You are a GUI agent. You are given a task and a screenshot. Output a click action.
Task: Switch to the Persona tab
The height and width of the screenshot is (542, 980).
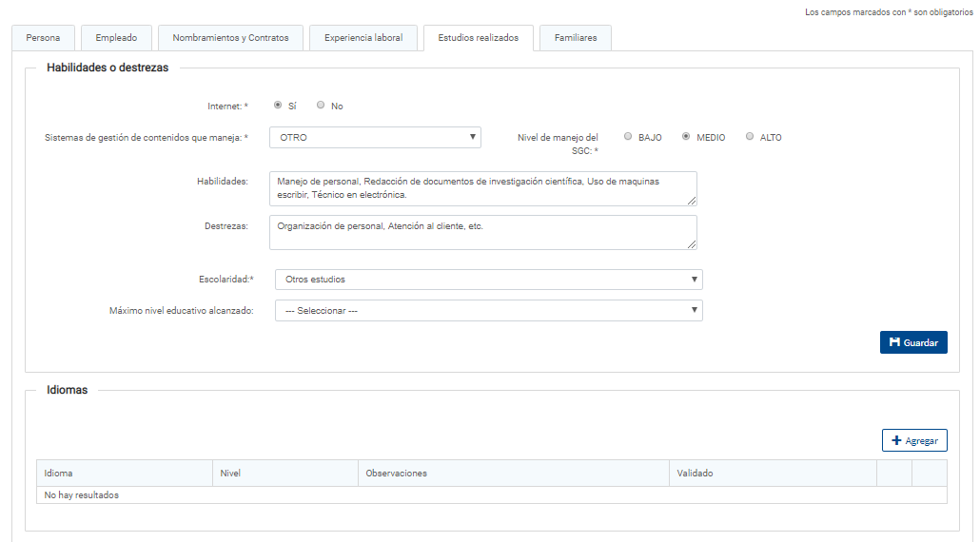click(43, 38)
